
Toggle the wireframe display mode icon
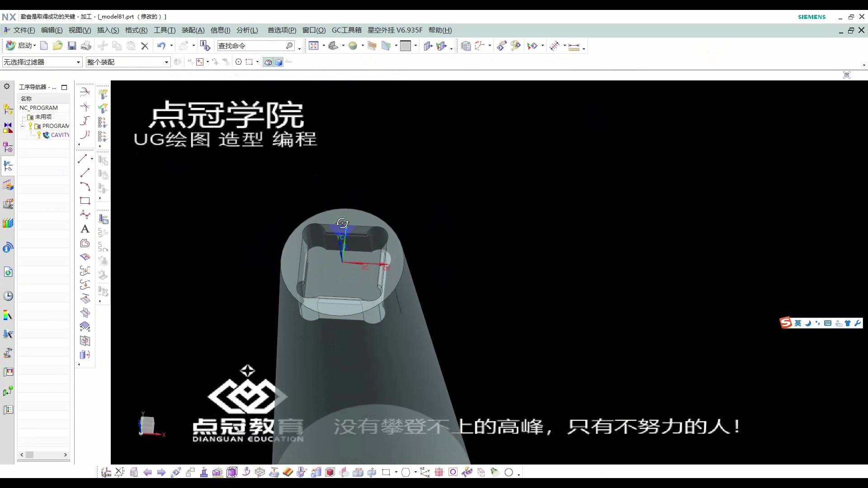pos(268,62)
